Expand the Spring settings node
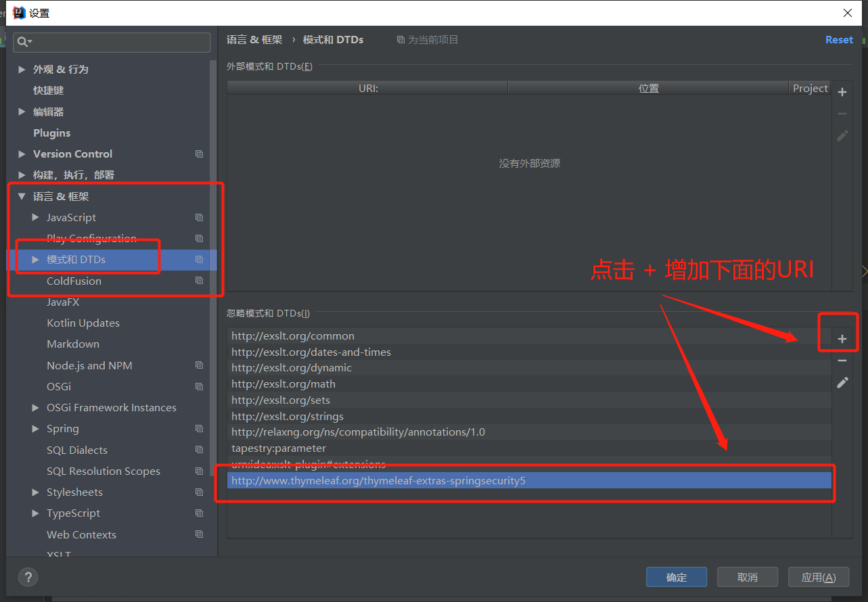This screenshot has width=868, height=602. click(36, 429)
